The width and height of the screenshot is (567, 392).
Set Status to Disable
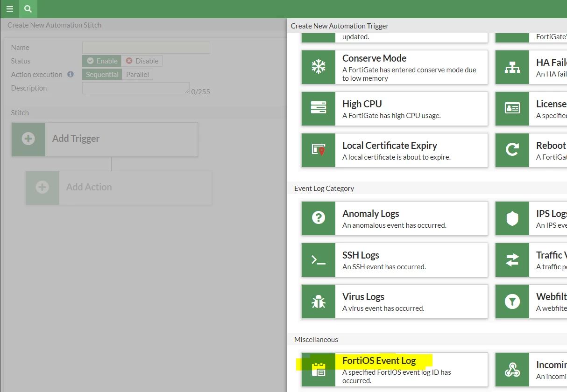(142, 61)
